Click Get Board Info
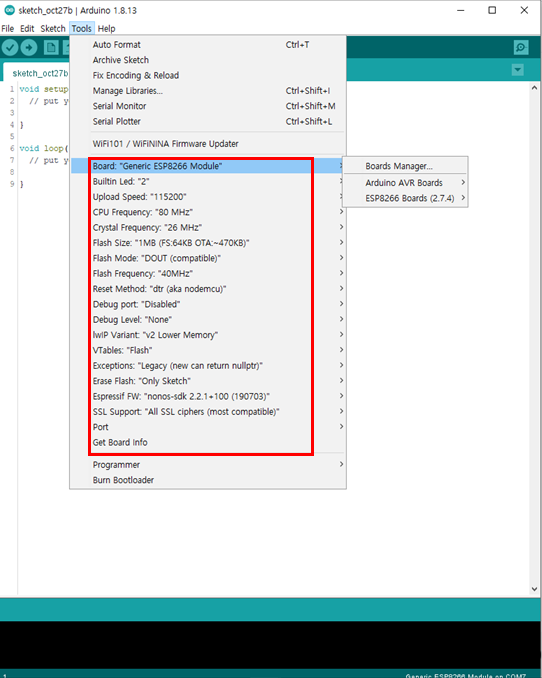The image size is (542, 678). pos(208,442)
